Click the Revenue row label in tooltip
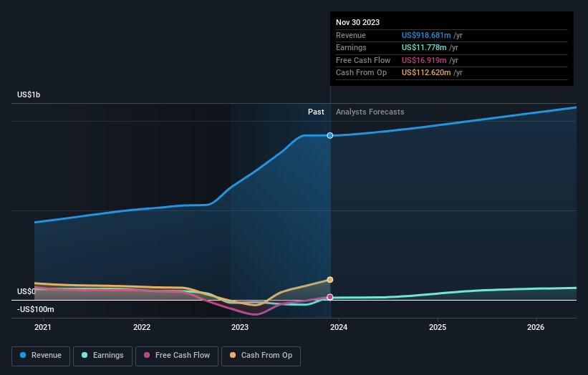This screenshot has height=375, width=588. (x=351, y=35)
